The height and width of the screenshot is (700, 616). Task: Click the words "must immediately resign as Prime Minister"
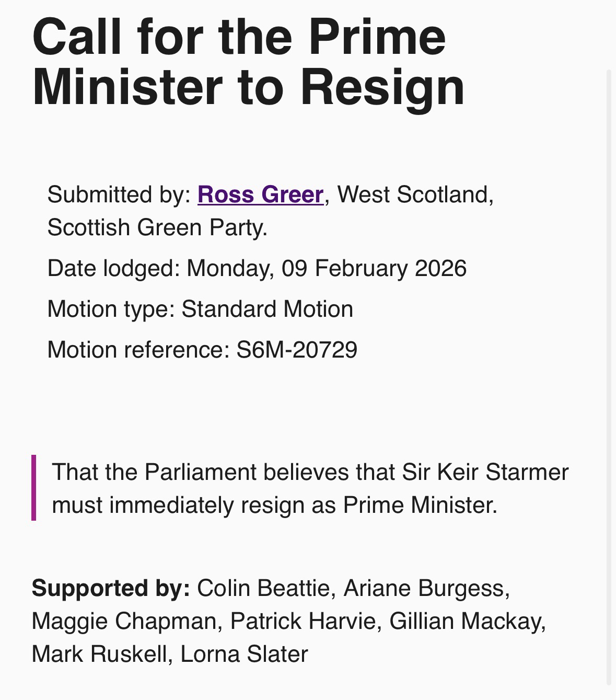coord(273,505)
